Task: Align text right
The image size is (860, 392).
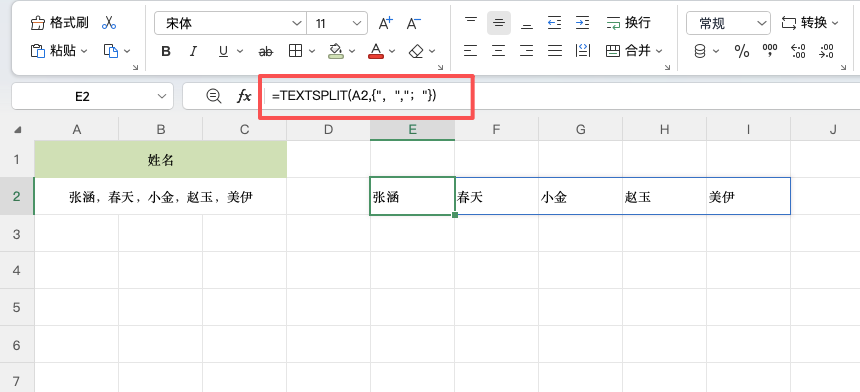Action: pos(527,51)
